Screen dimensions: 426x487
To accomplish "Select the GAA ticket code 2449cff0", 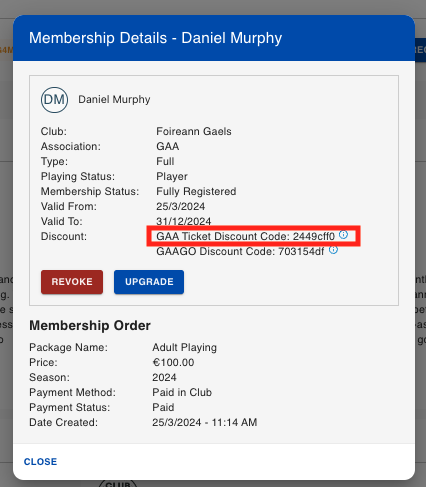I will point(314,236).
